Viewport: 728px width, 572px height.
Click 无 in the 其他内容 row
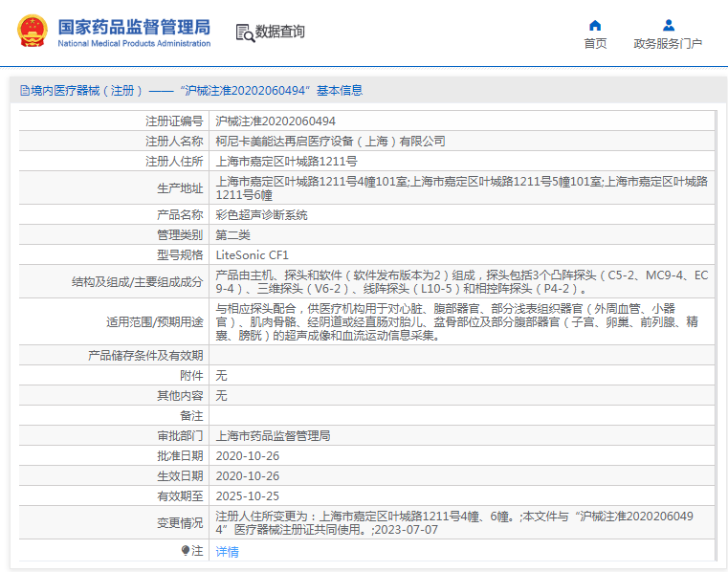221,396
